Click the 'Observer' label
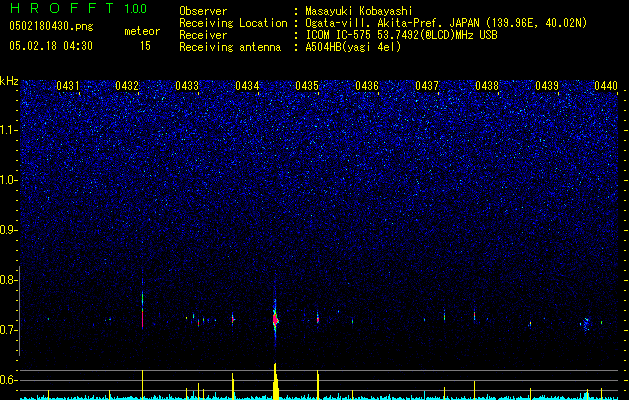 [x=203, y=11]
